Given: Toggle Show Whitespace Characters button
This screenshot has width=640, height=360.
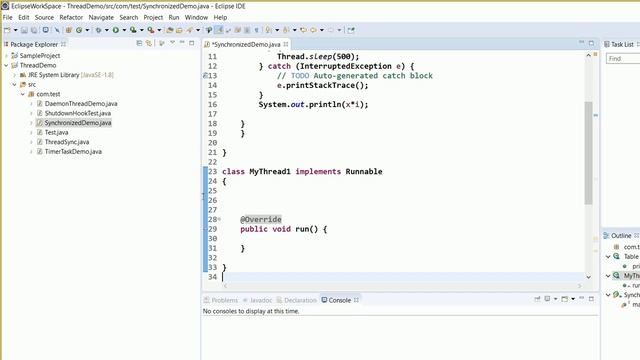Looking at the screenshot, I should coord(256,30).
